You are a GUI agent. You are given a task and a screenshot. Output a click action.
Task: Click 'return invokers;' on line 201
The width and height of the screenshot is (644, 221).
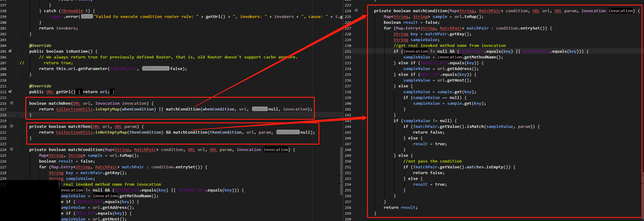(59, 28)
